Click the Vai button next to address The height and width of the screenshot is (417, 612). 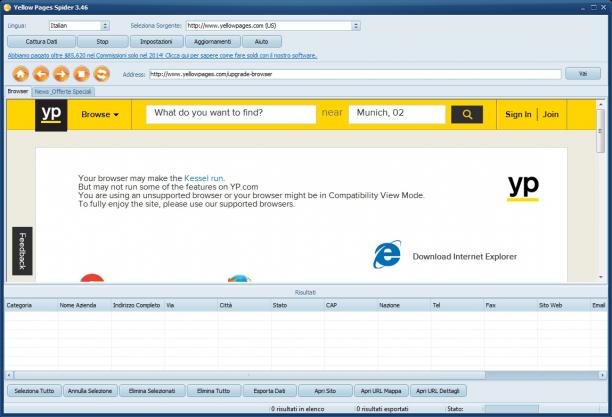(583, 73)
